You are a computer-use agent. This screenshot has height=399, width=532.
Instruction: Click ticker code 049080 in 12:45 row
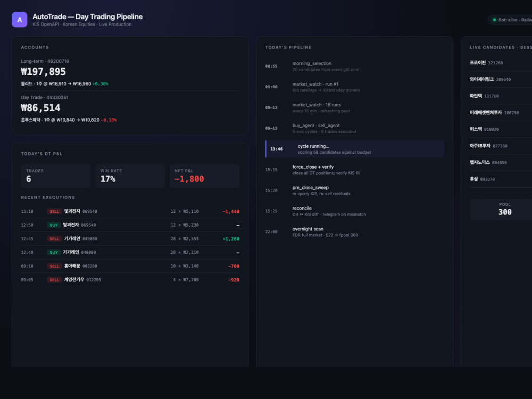[x=89, y=239]
